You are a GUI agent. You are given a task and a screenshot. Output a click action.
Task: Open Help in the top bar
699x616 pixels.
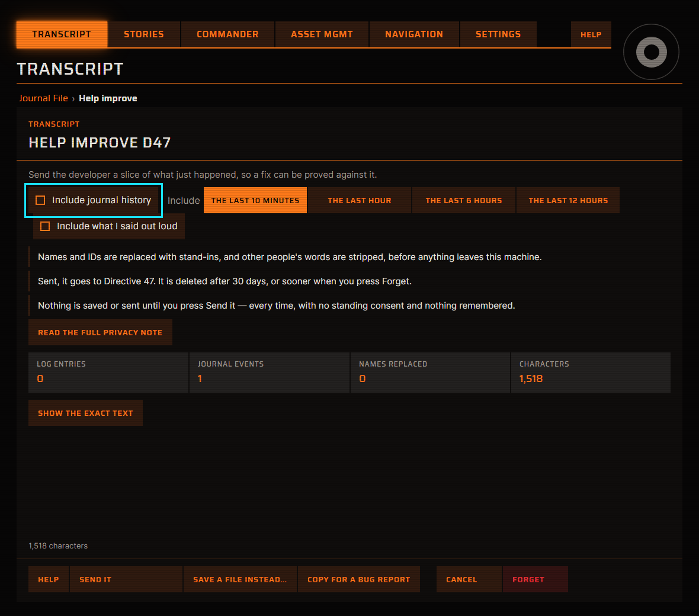point(591,34)
